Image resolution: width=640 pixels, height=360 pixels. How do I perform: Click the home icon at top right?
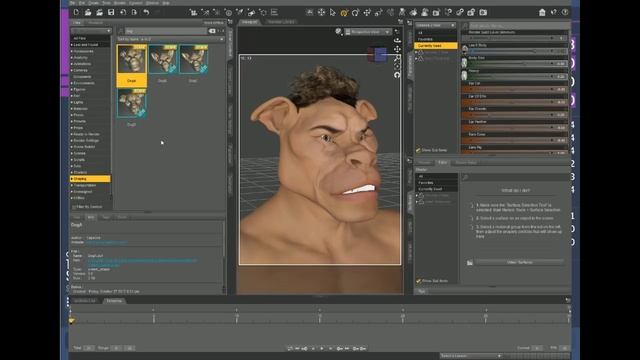click(x=542, y=12)
